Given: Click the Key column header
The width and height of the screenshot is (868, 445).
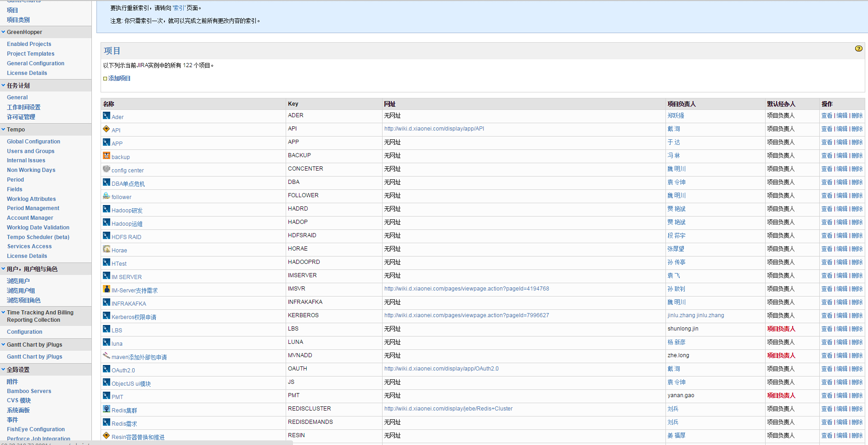Looking at the screenshot, I should click(293, 104).
